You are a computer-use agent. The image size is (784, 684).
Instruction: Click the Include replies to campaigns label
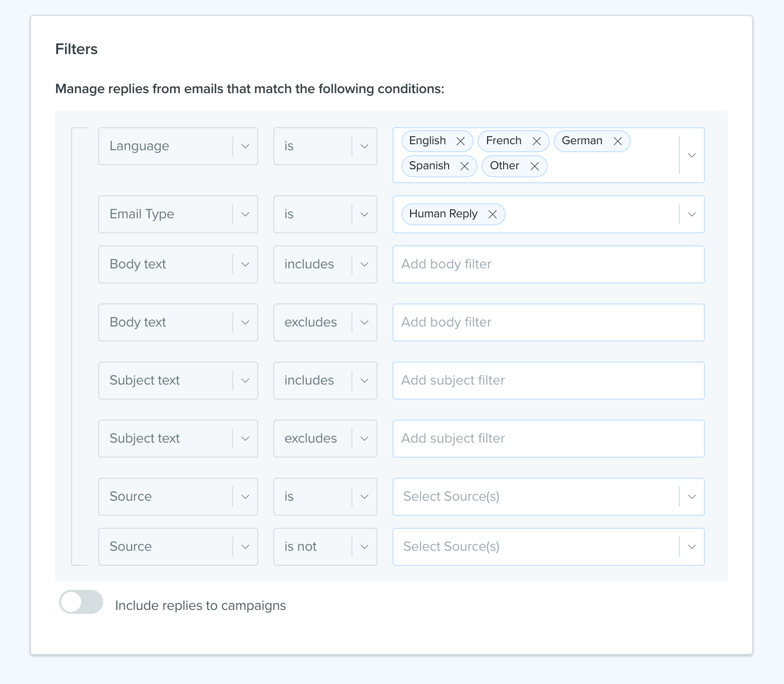201,605
